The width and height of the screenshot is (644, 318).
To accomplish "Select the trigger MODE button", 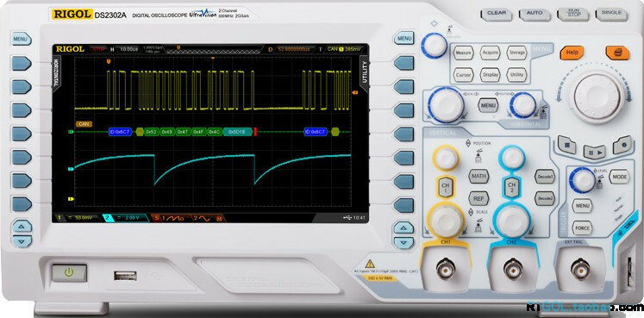I will point(619,177).
